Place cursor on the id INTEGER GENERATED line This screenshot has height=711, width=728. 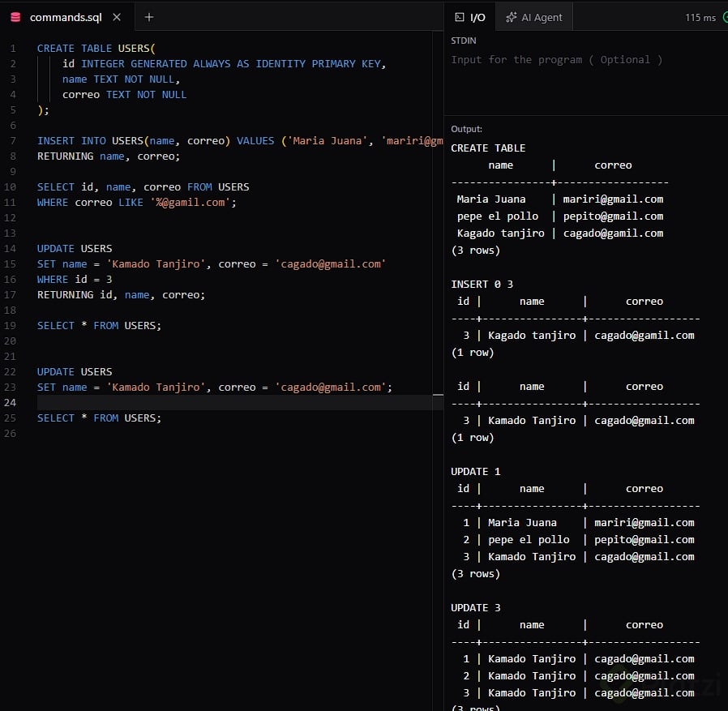click(x=225, y=63)
